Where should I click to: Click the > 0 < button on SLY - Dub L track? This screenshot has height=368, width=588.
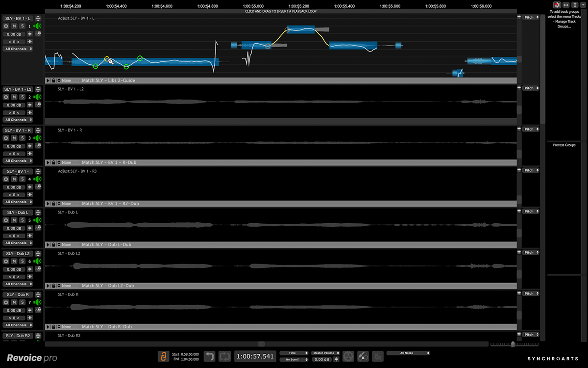click(x=13, y=236)
